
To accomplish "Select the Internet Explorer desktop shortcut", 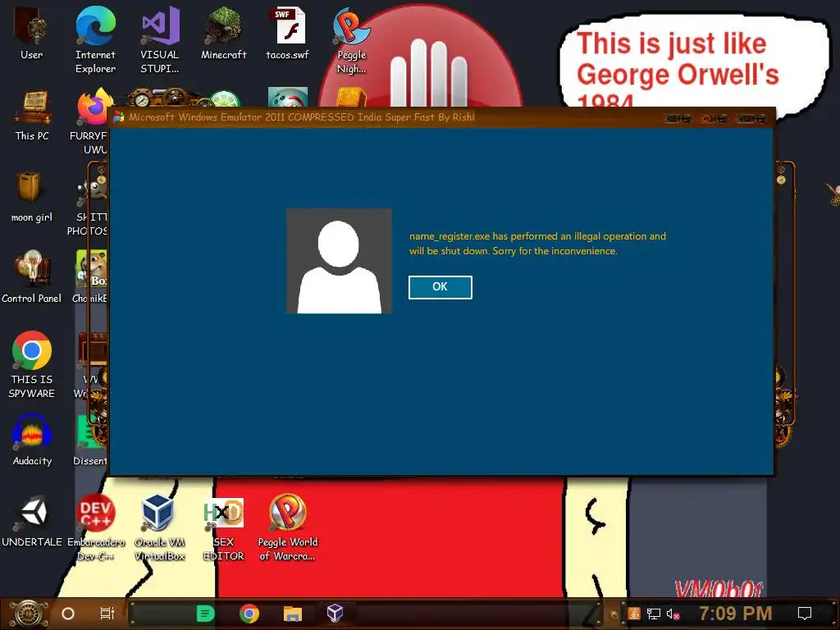I will point(95,40).
